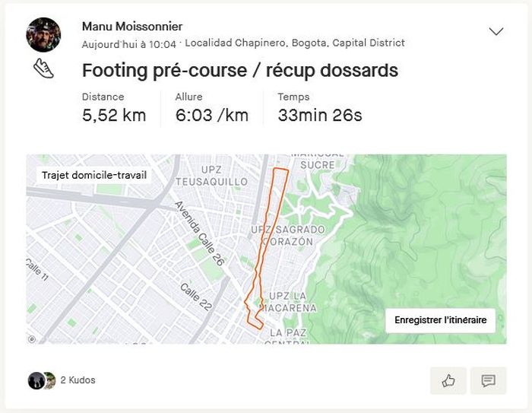This screenshot has height=413, width=532.
Task: Select the Allure 6:03 /km stat
Action: pos(211,108)
